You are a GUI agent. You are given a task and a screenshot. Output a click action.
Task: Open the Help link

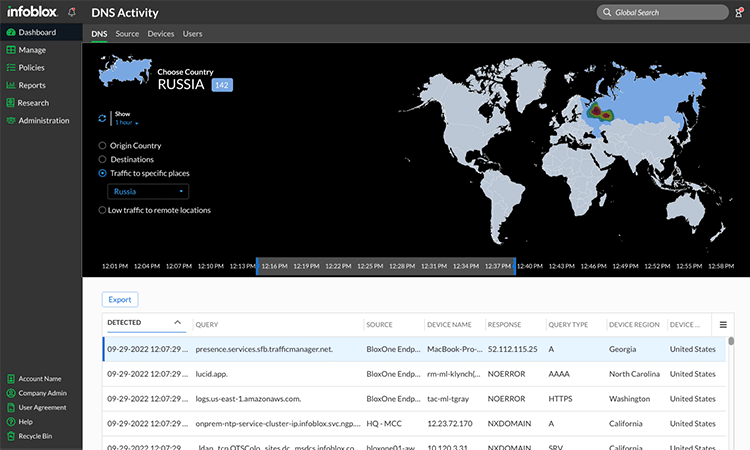pos(25,422)
